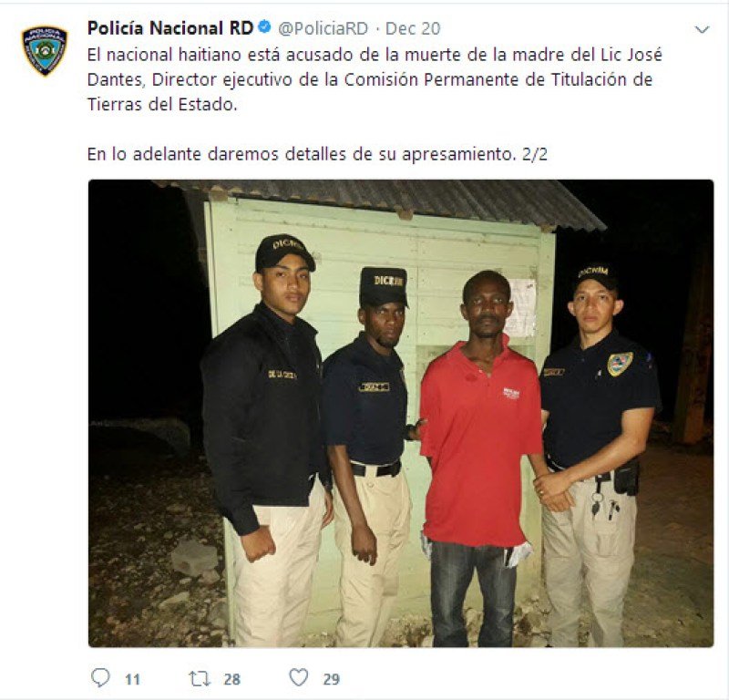
Task: Click the police badge on right officer's shirt
Action: click(620, 364)
